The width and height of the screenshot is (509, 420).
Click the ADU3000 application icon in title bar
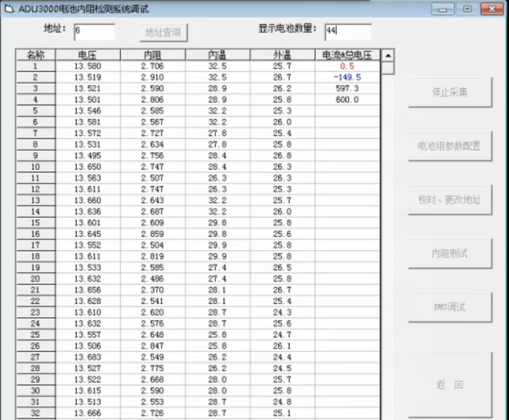(9, 9)
